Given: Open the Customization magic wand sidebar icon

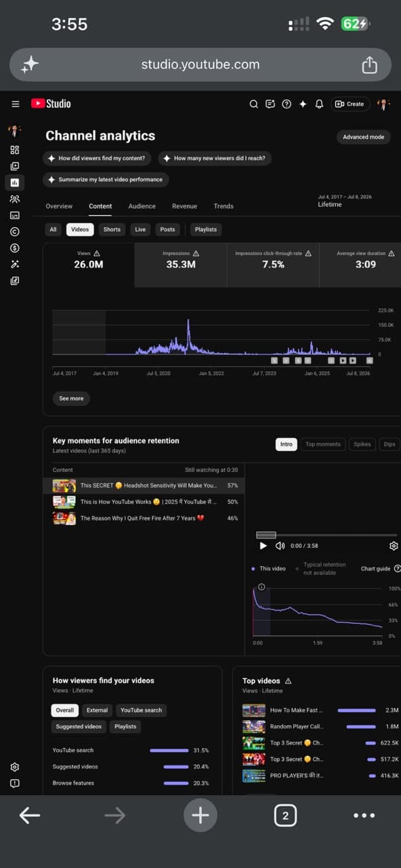Looking at the screenshot, I should point(15,264).
